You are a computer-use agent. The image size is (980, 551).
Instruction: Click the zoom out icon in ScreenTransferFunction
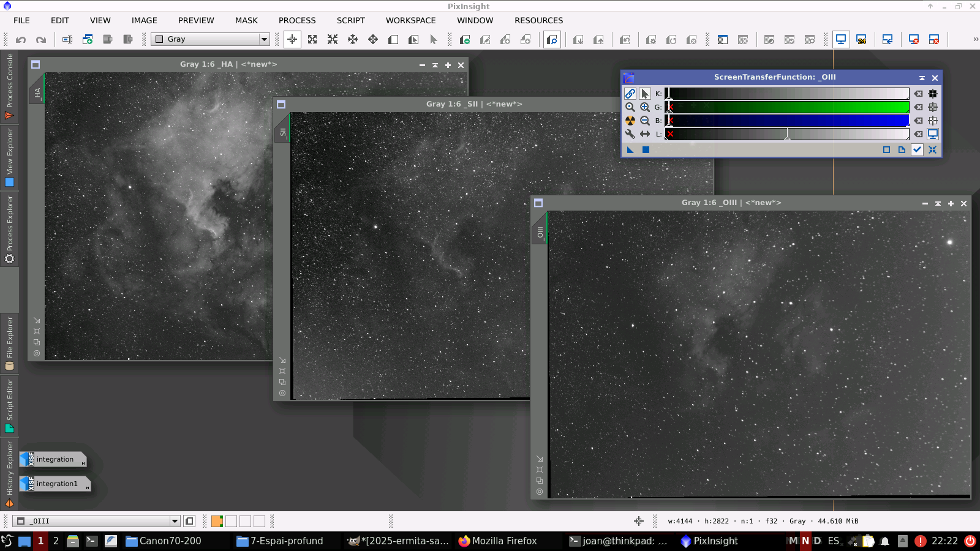(645, 121)
